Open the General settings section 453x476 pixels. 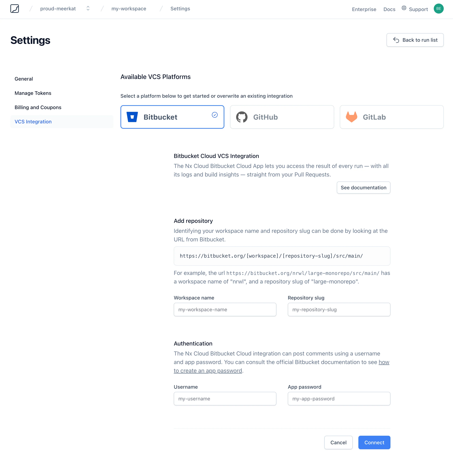pyautogui.click(x=23, y=79)
